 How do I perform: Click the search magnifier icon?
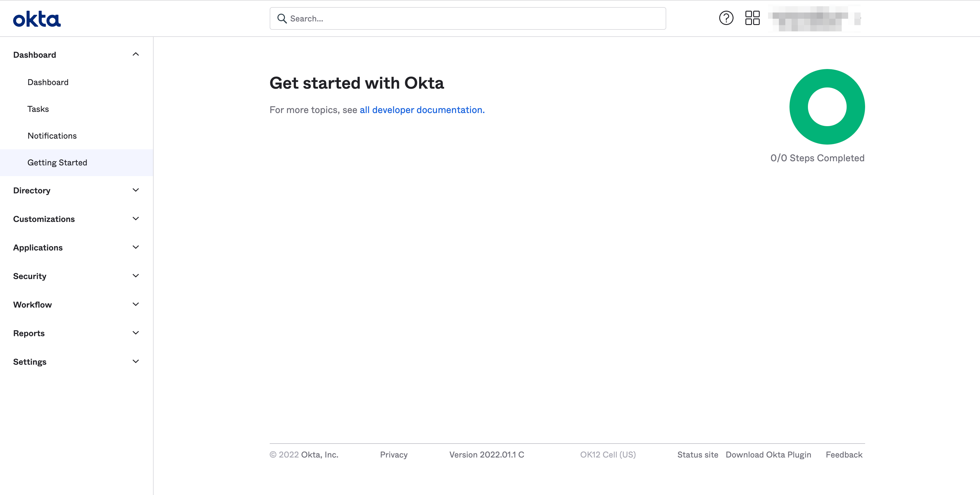coord(282,18)
